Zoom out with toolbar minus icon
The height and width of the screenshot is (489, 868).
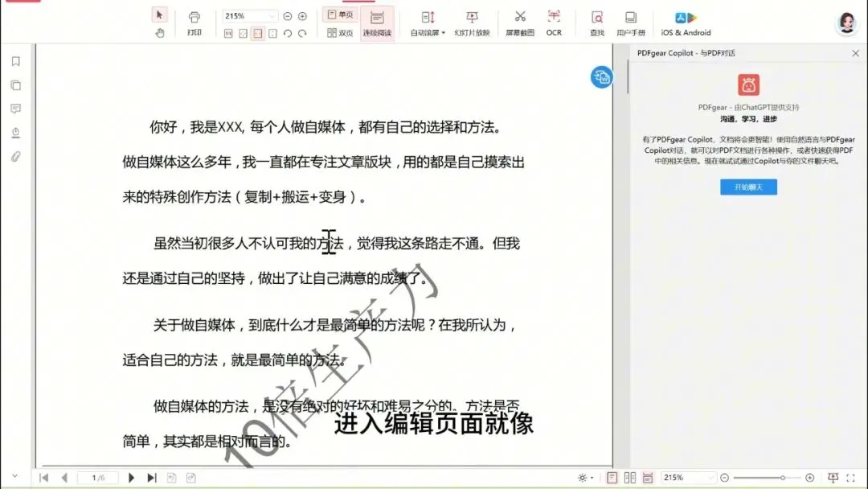[x=287, y=17]
